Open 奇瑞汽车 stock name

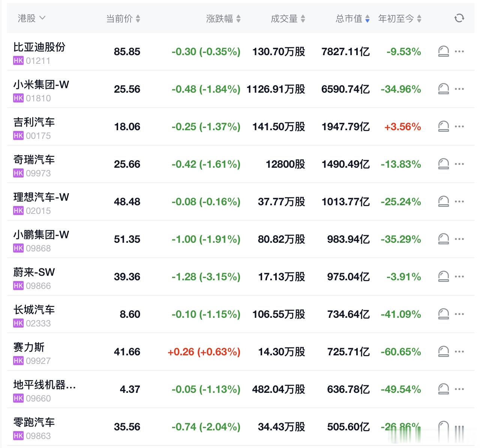[34, 159]
